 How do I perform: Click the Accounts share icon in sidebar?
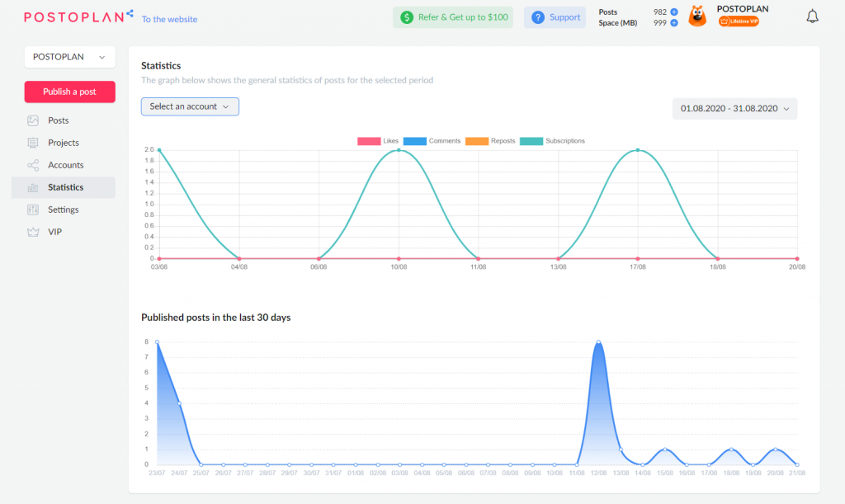tap(33, 165)
